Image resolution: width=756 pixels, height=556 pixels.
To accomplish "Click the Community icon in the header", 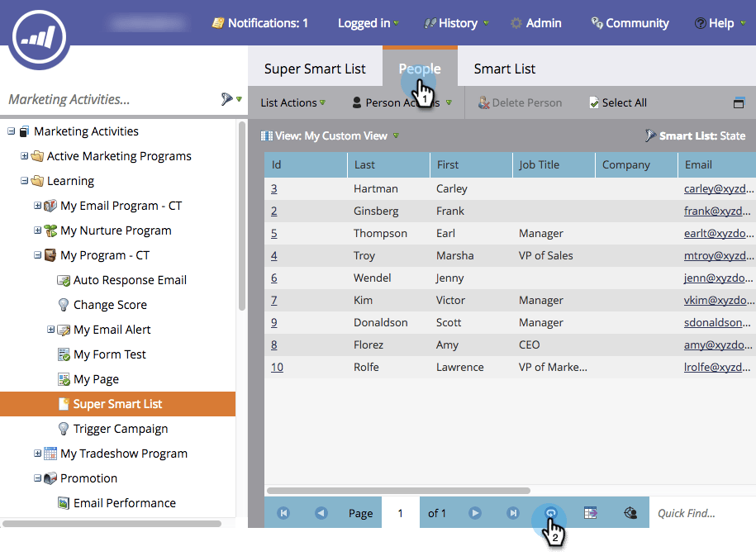I will click(x=596, y=23).
